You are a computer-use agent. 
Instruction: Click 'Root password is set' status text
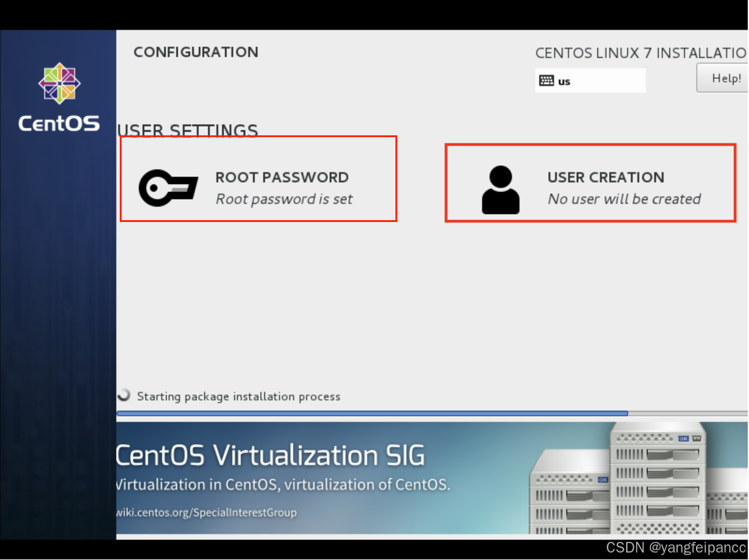click(284, 199)
